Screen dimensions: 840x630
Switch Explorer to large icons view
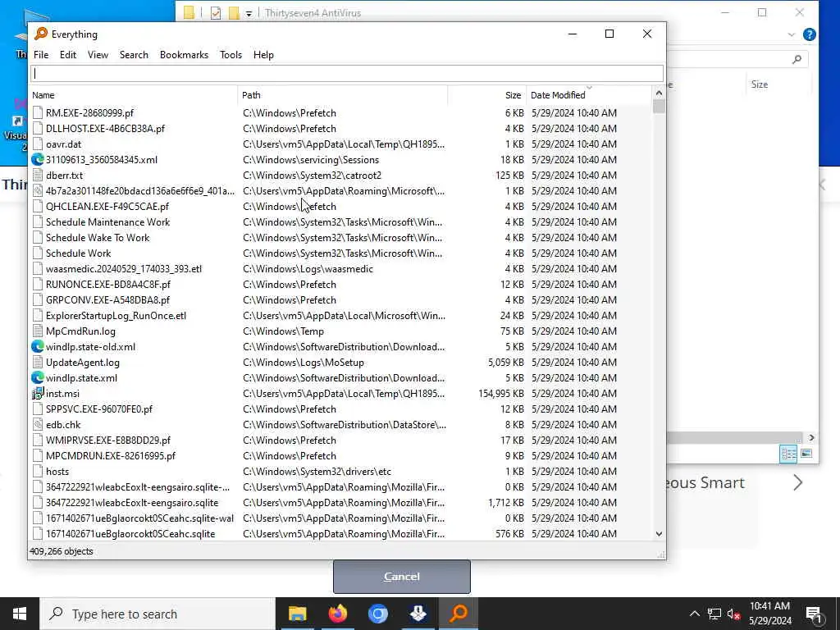(806, 454)
